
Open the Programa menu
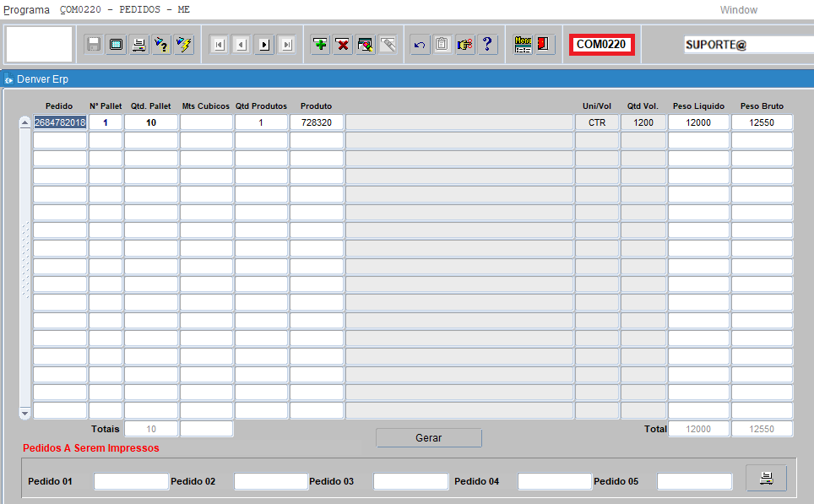tap(27, 10)
